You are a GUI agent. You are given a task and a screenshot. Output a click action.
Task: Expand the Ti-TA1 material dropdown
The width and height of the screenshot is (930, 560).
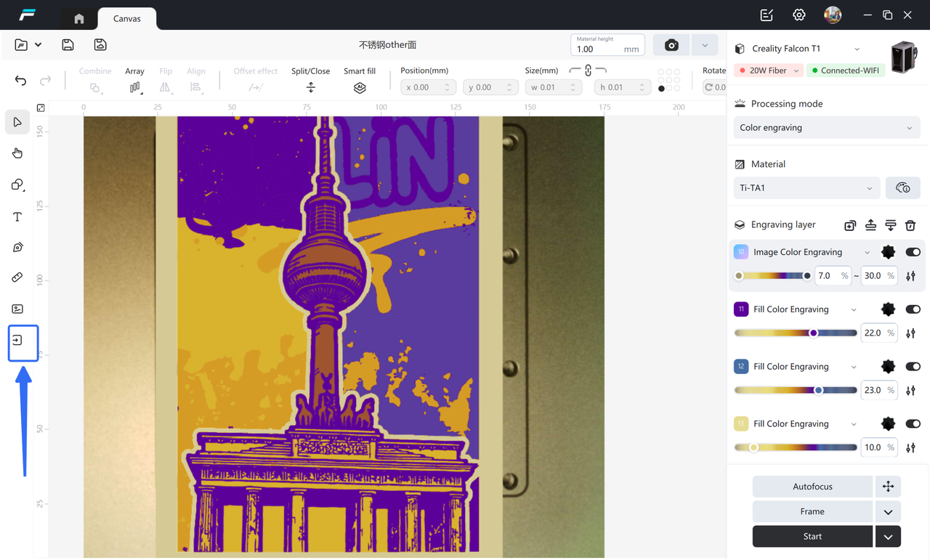806,188
